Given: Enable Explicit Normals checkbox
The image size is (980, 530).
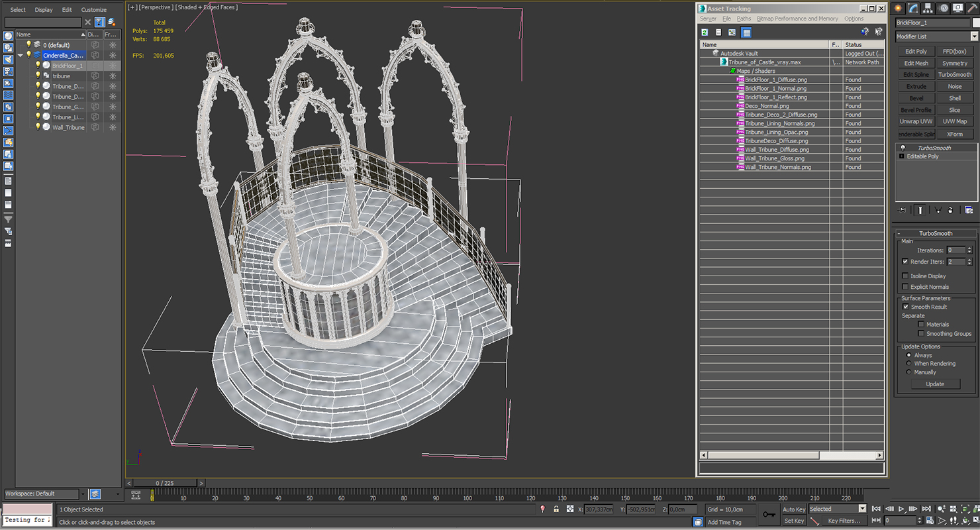Looking at the screenshot, I should (x=905, y=286).
